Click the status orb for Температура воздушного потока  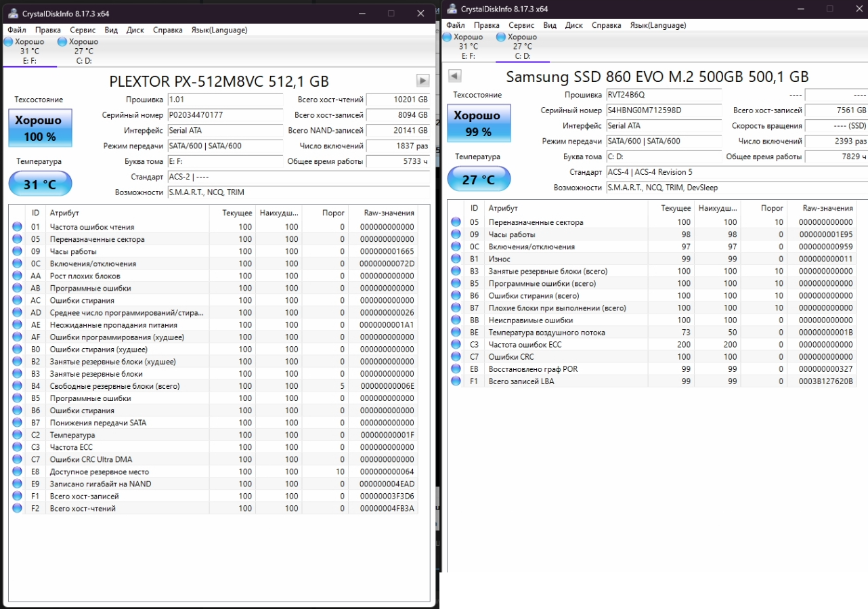[x=456, y=333]
